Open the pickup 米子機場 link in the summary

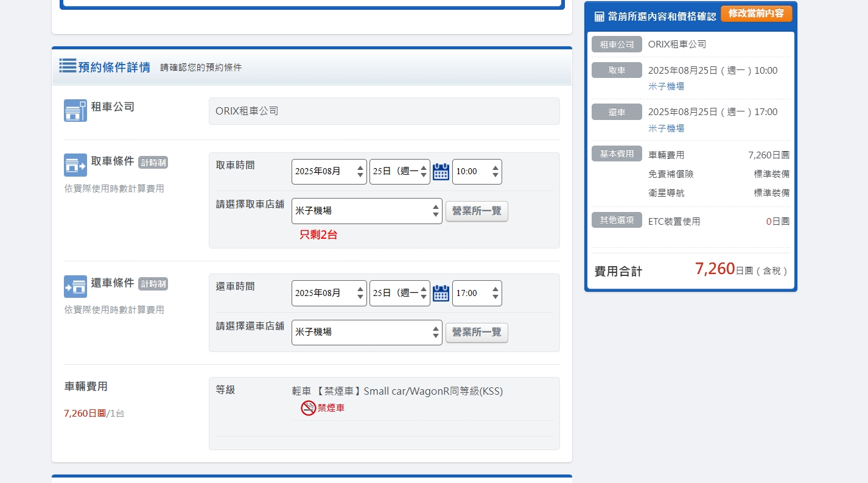point(666,86)
